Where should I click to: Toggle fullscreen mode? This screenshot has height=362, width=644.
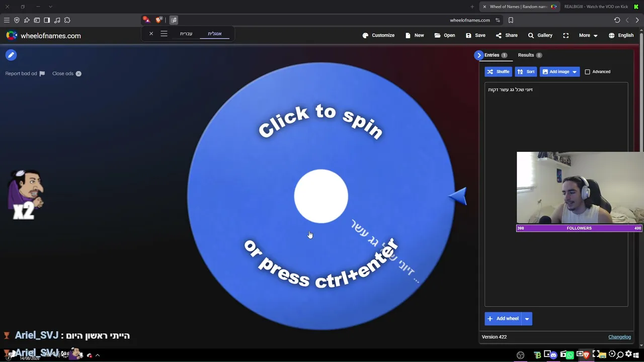566,35
